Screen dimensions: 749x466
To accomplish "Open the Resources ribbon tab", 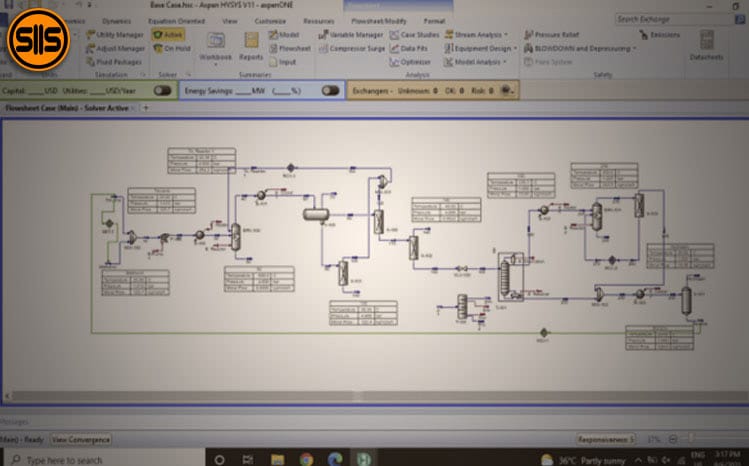I will pyautogui.click(x=319, y=21).
